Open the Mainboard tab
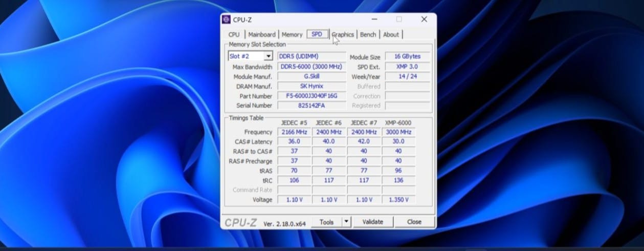The height and width of the screenshot is (251, 644). coord(262,34)
